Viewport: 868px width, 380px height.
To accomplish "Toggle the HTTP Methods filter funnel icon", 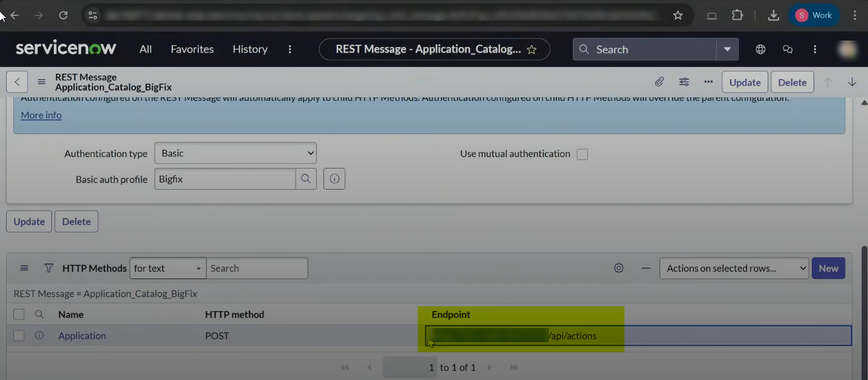I will (x=49, y=268).
